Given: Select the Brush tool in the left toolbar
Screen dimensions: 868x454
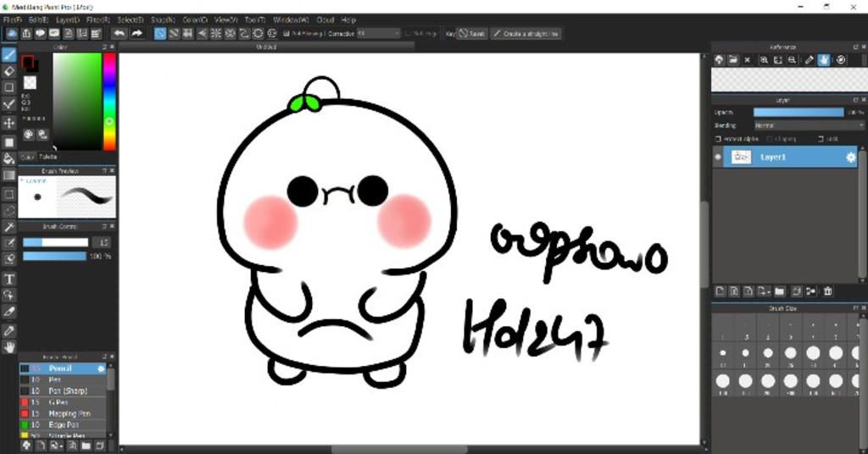Looking at the screenshot, I should (8, 54).
